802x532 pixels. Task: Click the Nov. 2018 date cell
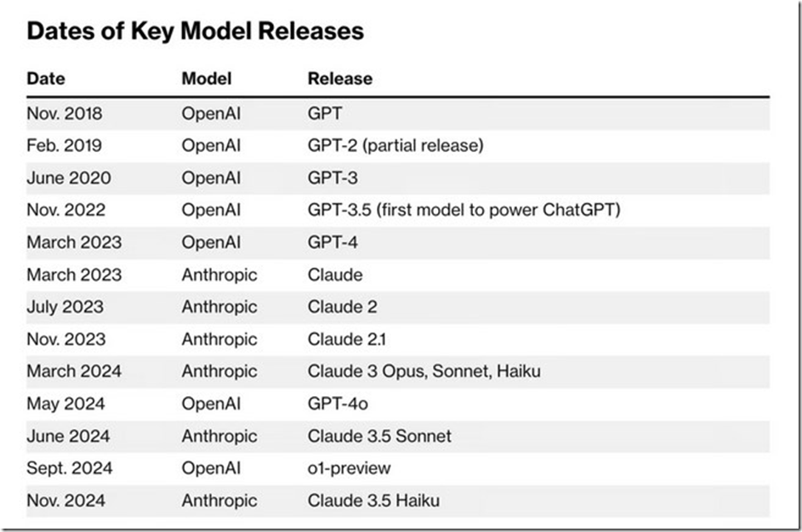click(x=65, y=113)
